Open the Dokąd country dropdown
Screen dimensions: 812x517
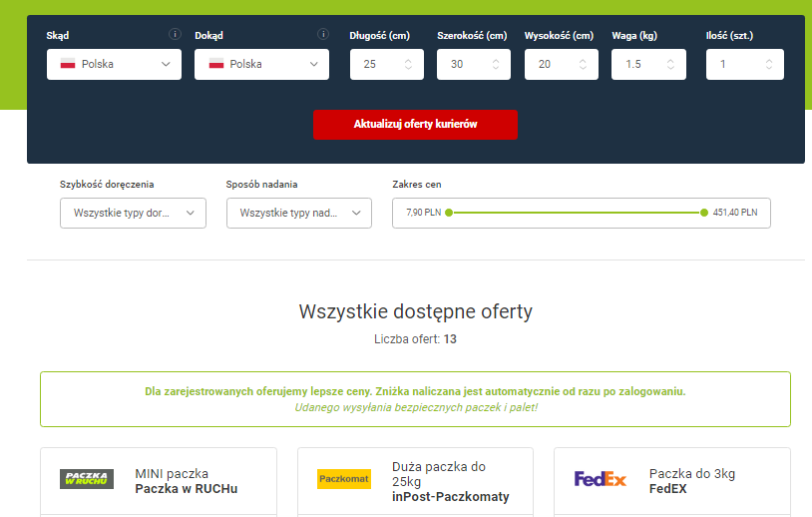[x=261, y=64]
